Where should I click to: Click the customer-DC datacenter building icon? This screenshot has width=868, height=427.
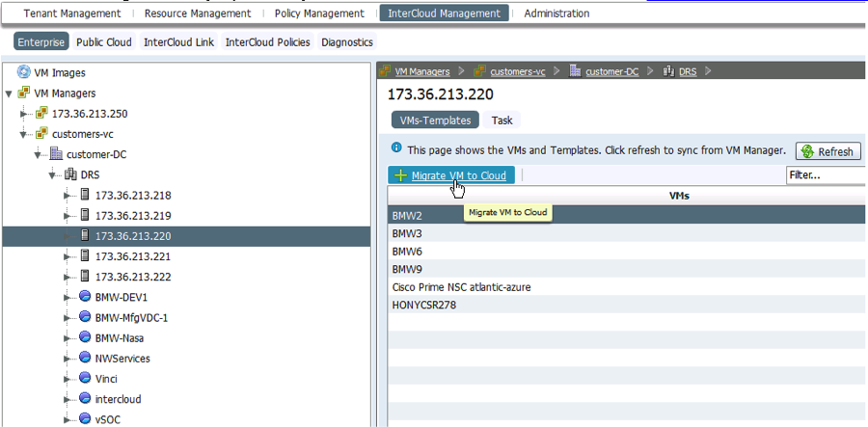pyautogui.click(x=56, y=154)
